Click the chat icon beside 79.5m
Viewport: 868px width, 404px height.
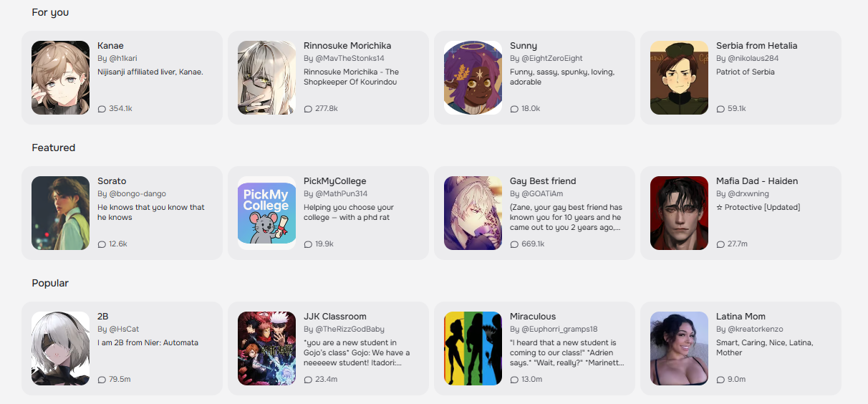pyautogui.click(x=102, y=380)
